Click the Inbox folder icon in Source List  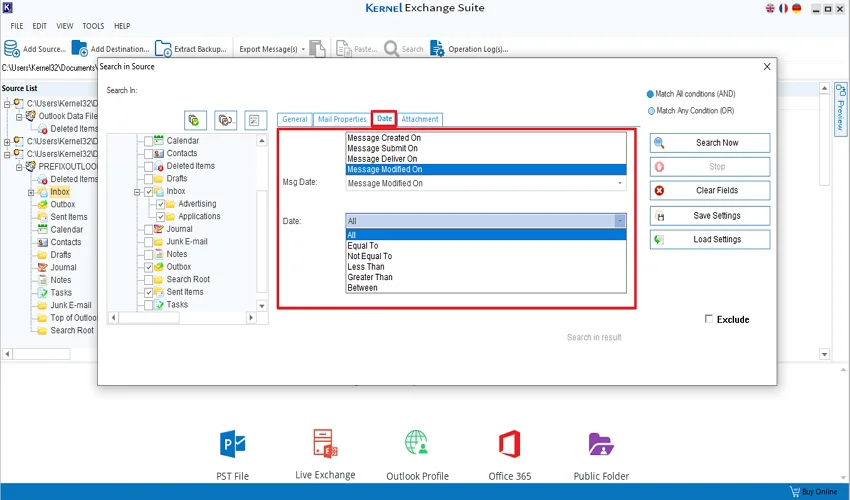click(43, 192)
